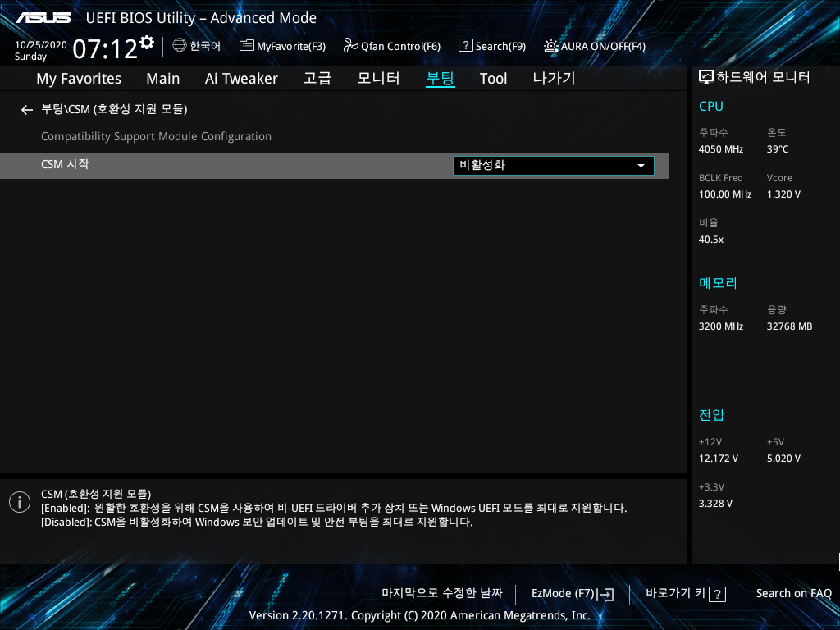Click the Search(F9) question mark icon
This screenshot has height=630, width=840.
[466, 45]
